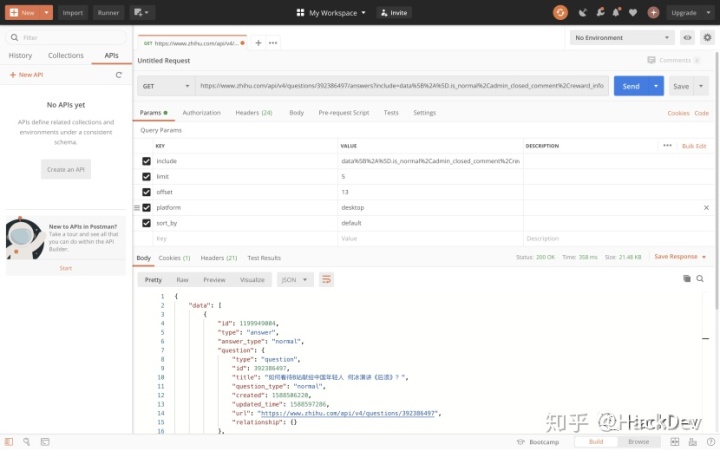This screenshot has width=720, height=451.
Task: Open the No Environment dropdown
Action: 622,38
